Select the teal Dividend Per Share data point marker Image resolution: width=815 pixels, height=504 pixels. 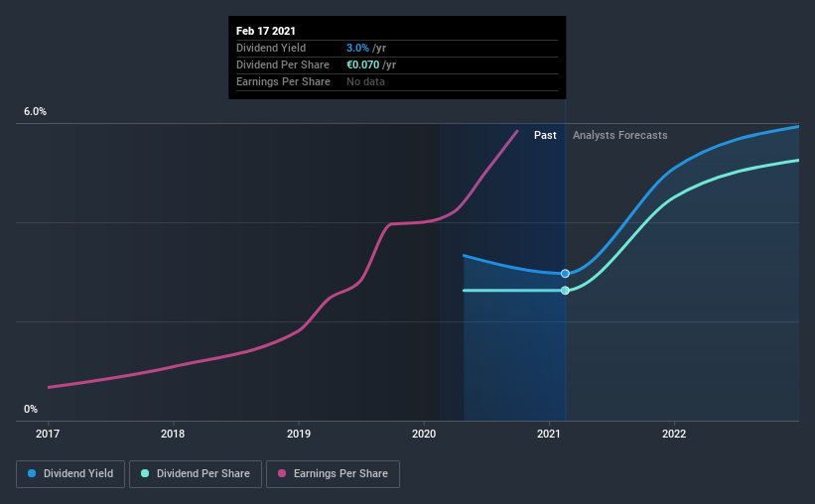(565, 291)
